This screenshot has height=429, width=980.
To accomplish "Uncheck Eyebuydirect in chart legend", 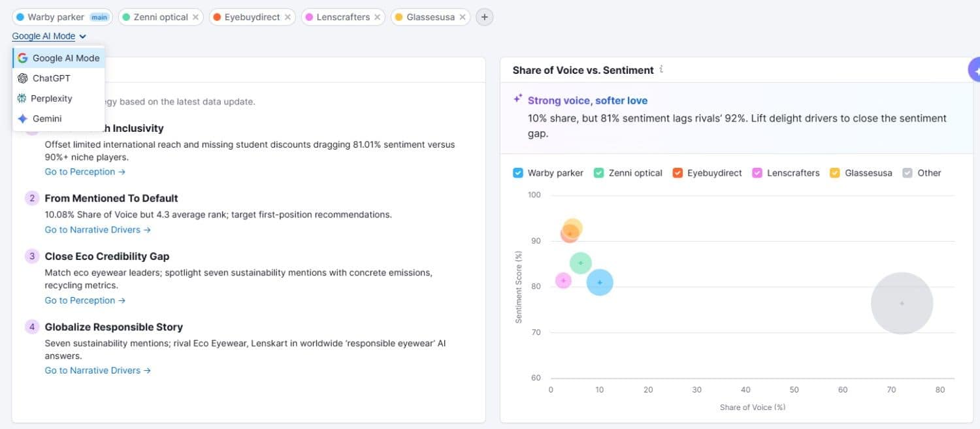I will coord(678,173).
